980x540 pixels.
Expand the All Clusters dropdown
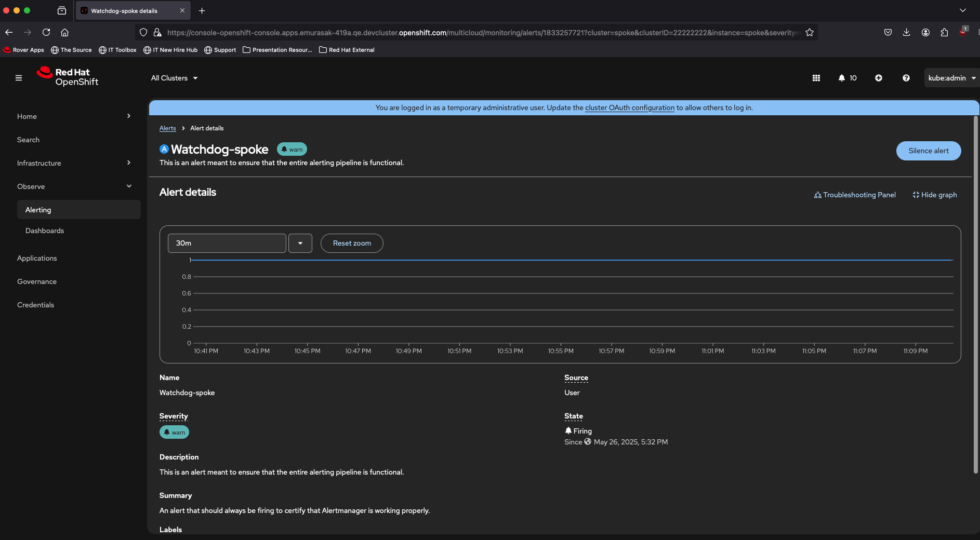click(x=174, y=78)
